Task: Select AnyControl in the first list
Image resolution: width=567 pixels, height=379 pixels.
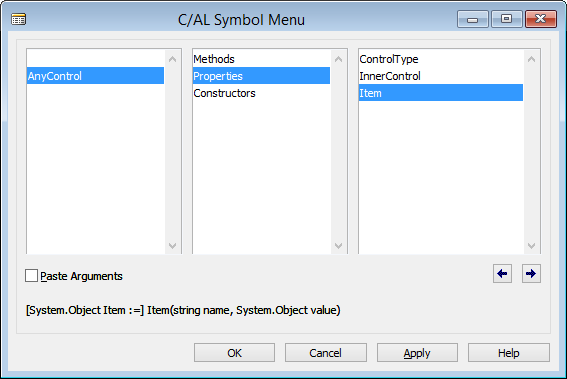Action: click(95, 76)
